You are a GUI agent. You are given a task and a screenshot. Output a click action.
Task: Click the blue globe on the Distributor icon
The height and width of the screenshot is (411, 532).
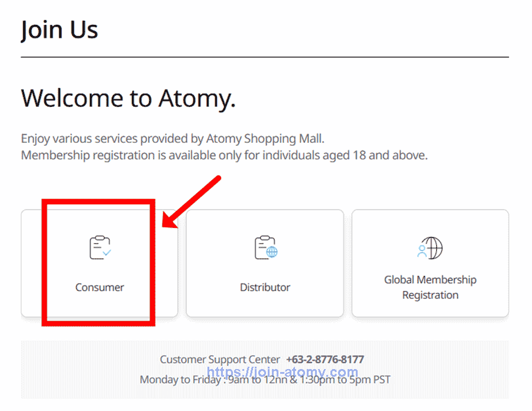272,253
